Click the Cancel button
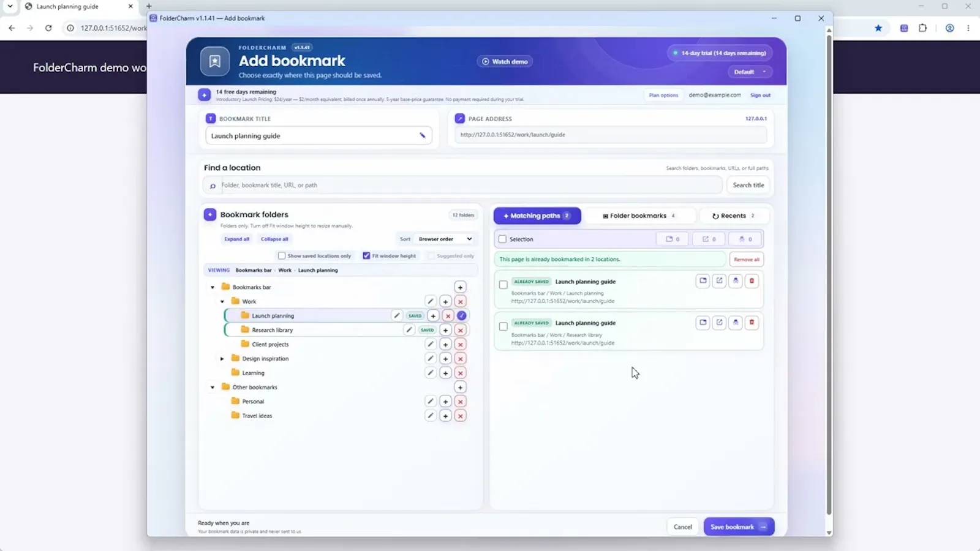 (x=682, y=527)
